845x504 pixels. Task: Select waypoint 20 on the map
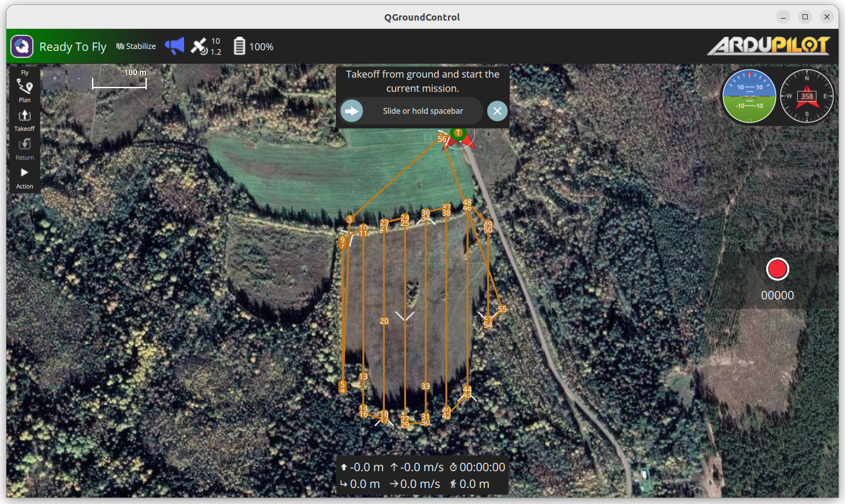point(384,321)
